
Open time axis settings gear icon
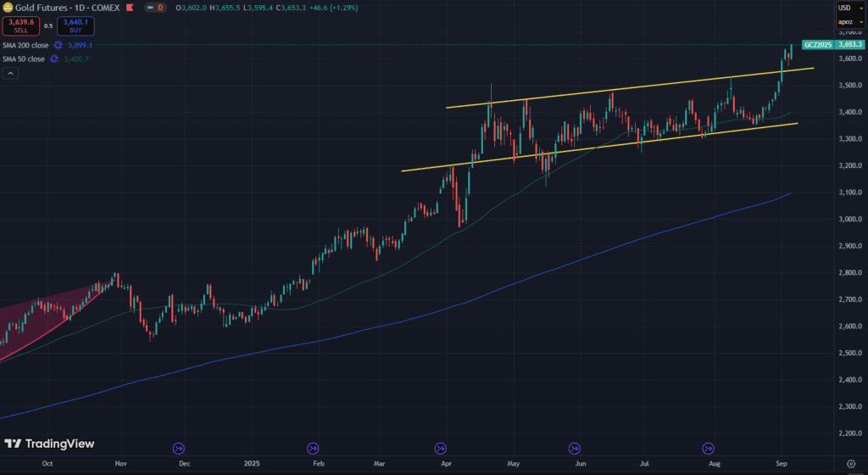click(850, 465)
